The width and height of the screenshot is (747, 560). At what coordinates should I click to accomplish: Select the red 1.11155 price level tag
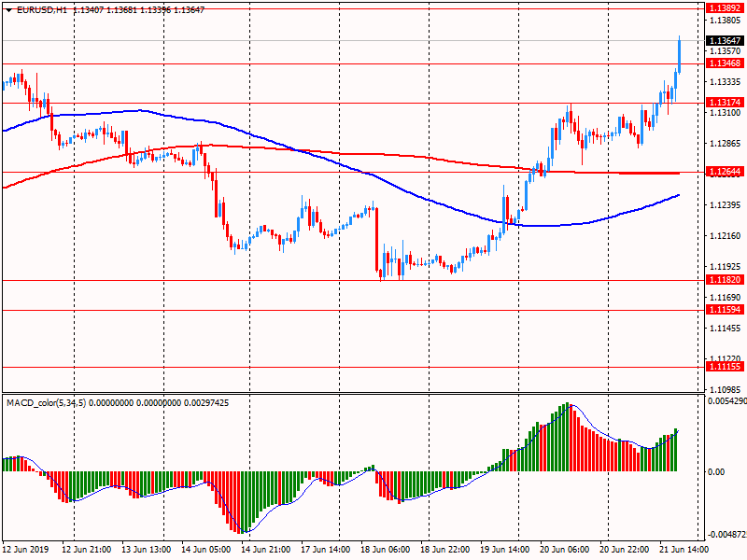pos(725,367)
